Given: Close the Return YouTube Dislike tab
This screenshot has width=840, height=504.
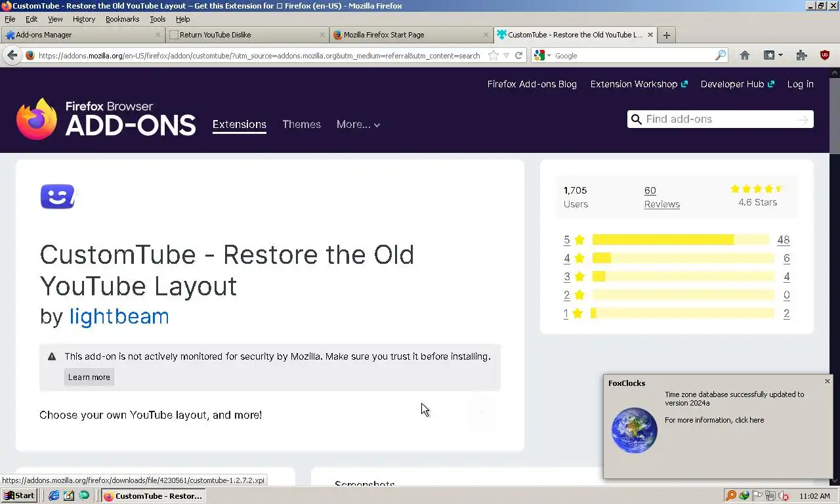Looking at the screenshot, I should coord(322,35).
